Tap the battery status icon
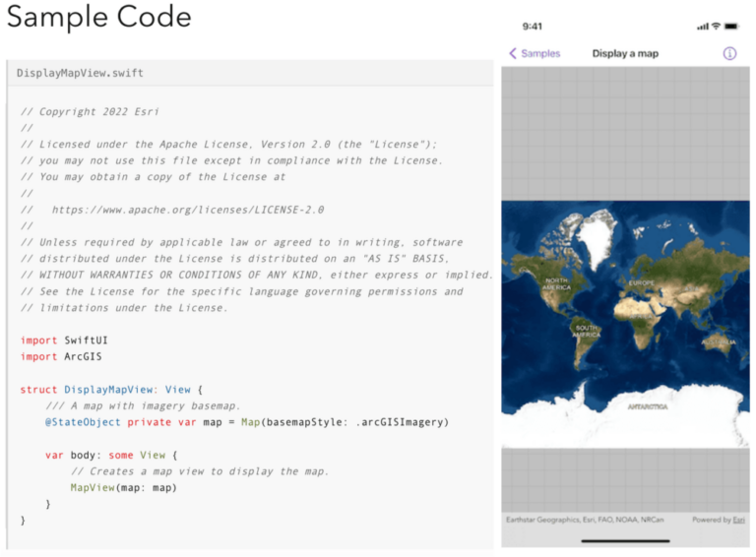The height and width of the screenshot is (557, 756). (731, 26)
